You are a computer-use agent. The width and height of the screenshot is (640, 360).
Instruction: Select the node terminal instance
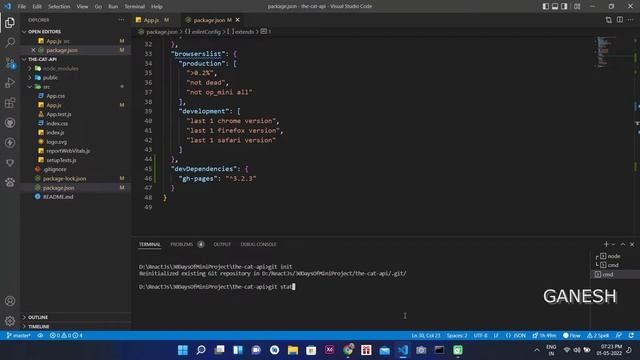point(614,256)
